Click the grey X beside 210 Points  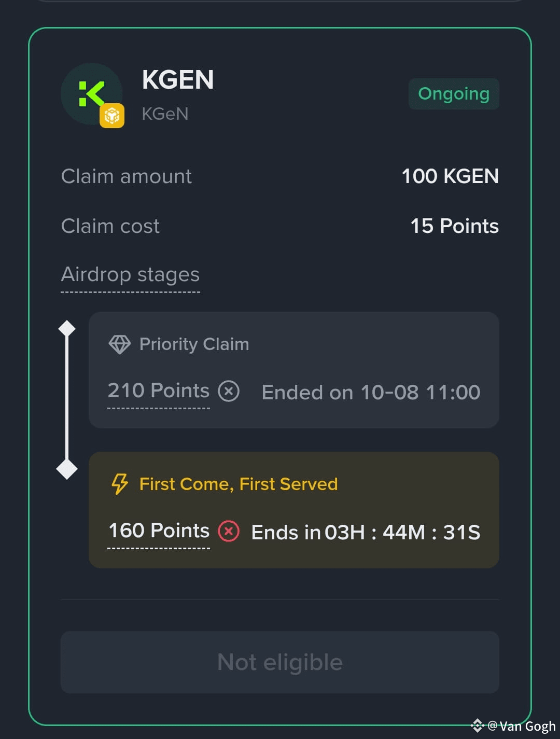pos(229,391)
